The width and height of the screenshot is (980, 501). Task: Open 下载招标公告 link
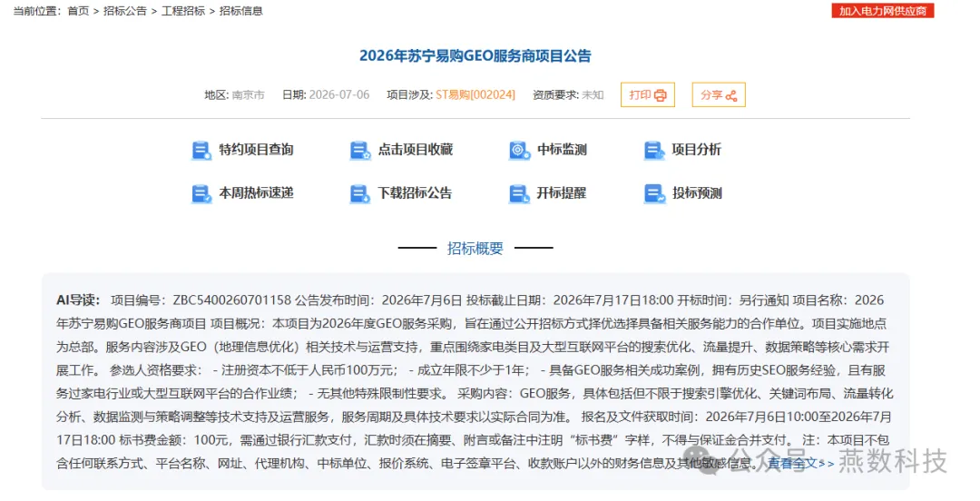tap(415, 192)
